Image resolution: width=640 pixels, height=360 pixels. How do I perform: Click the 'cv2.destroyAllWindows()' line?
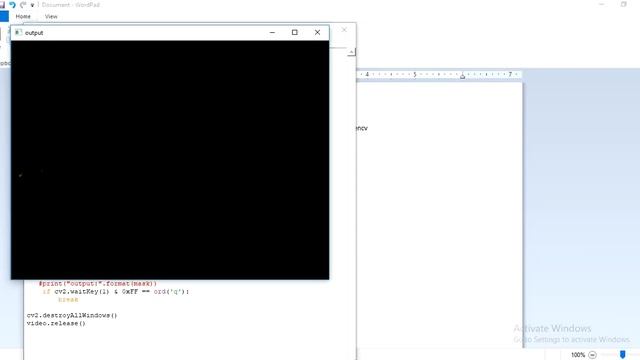[x=72, y=316]
